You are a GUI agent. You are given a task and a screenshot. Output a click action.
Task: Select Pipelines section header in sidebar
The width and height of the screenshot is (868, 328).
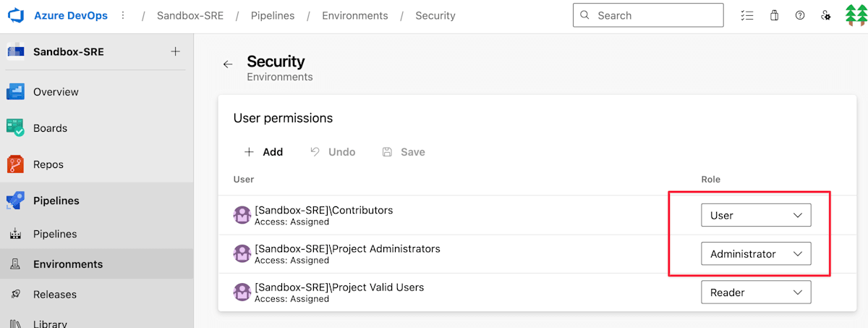pos(97,201)
